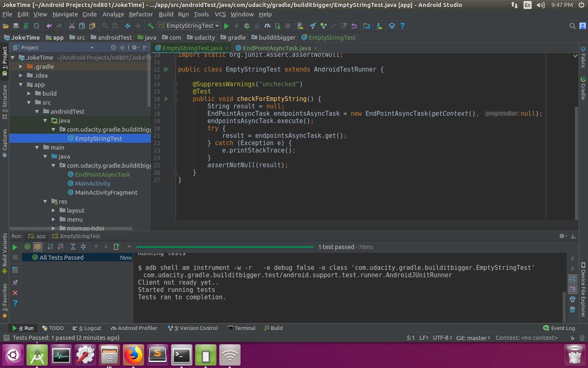Screen dimensions: 588x368
Task: Open the Version Control tool window
Action: coord(193,328)
